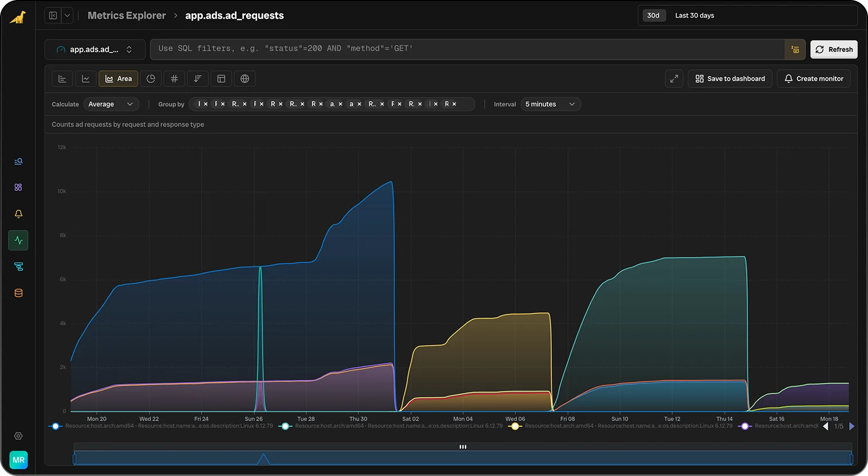Image resolution: width=868 pixels, height=476 pixels.
Task: Go to next legend page
Action: coord(852,426)
